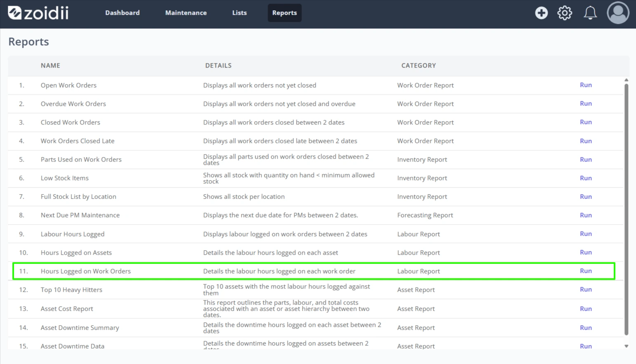Open the Lists menu
The image size is (636, 364).
(239, 13)
